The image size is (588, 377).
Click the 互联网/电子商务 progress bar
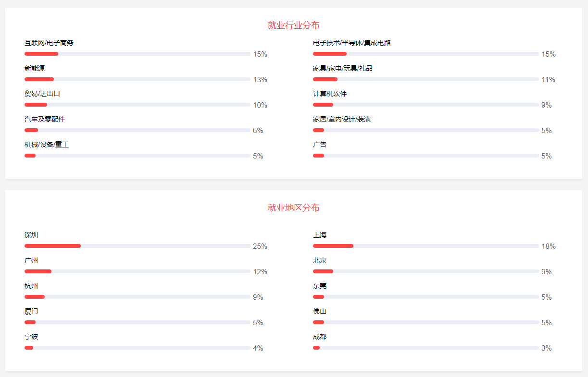pyautogui.click(x=137, y=54)
